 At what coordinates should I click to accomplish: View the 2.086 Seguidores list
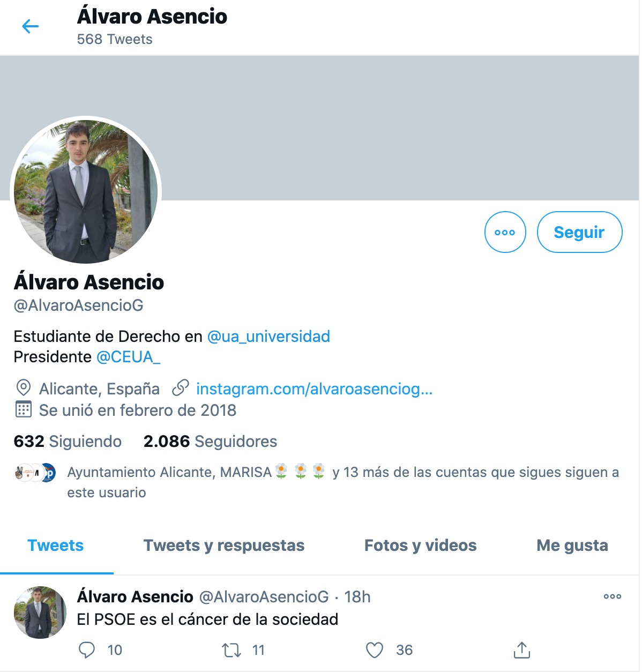pos(210,441)
